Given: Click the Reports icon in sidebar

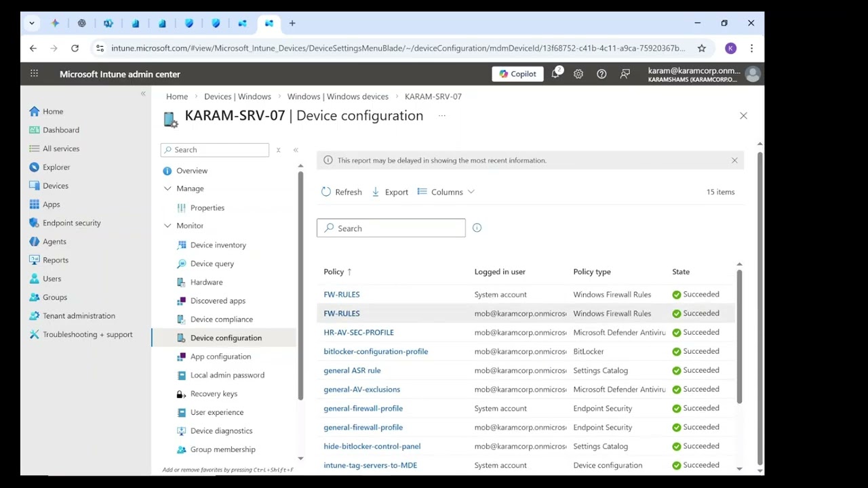Looking at the screenshot, I should (34, 260).
